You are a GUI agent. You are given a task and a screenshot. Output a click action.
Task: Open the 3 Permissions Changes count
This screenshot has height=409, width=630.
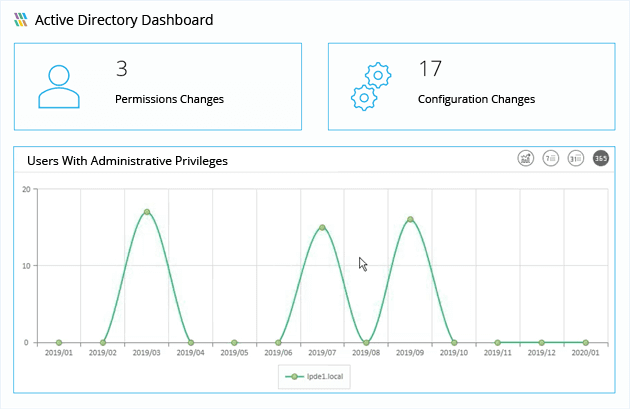[x=122, y=69]
